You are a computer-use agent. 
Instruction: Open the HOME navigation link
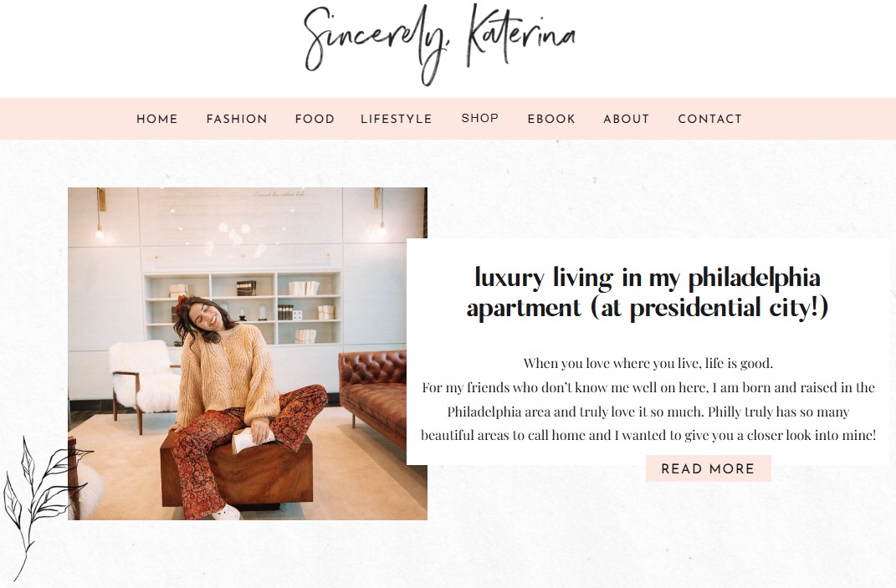tap(156, 119)
